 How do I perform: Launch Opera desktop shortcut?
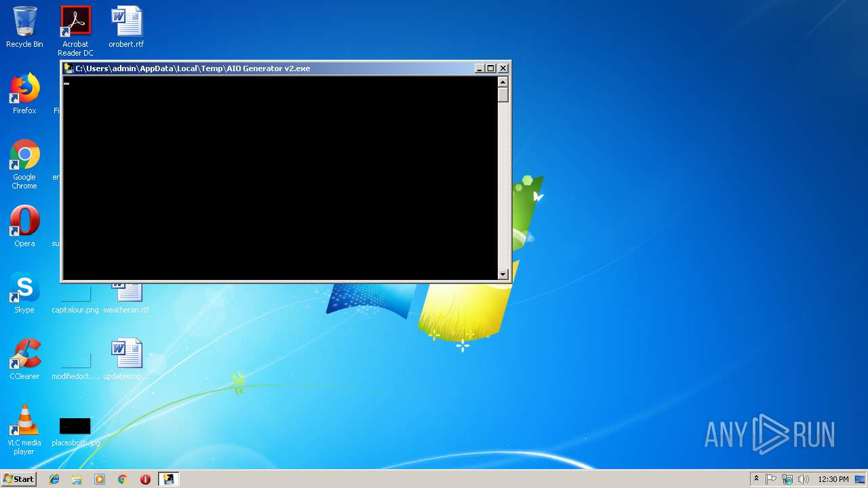[24, 226]
